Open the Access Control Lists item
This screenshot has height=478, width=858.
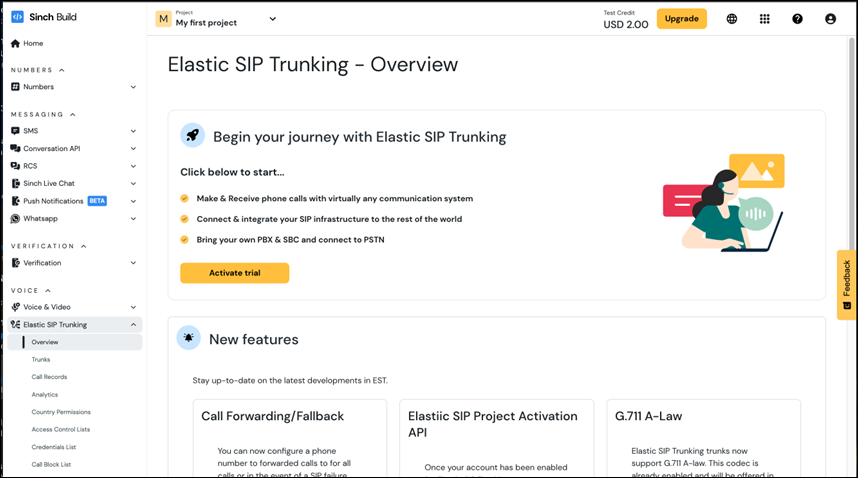click(61, 430)
